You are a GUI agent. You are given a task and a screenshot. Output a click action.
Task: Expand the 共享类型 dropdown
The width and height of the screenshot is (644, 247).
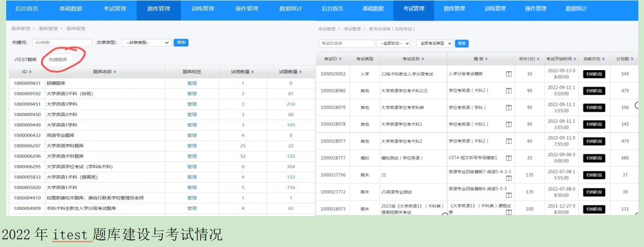[146, 43]
